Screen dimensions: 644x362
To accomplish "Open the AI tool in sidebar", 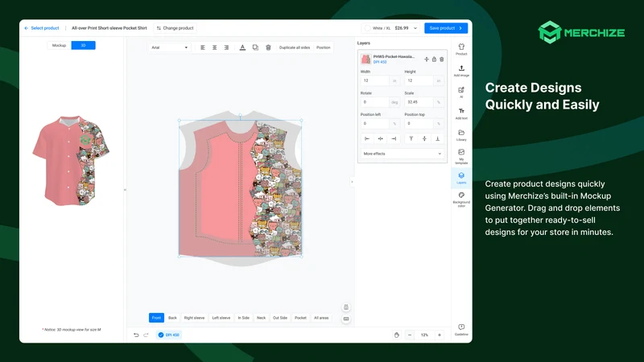I will pos(461,92).
